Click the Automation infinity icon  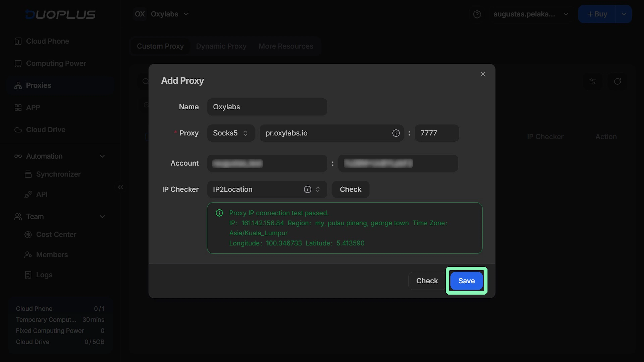click(18, 156)
